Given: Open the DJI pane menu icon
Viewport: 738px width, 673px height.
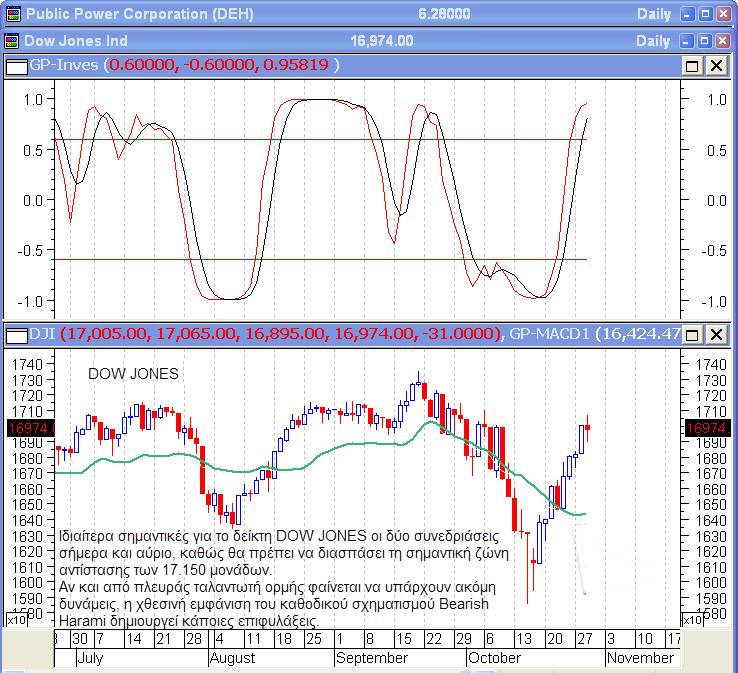Looking at the screenshot, I should tap(16, 334).
